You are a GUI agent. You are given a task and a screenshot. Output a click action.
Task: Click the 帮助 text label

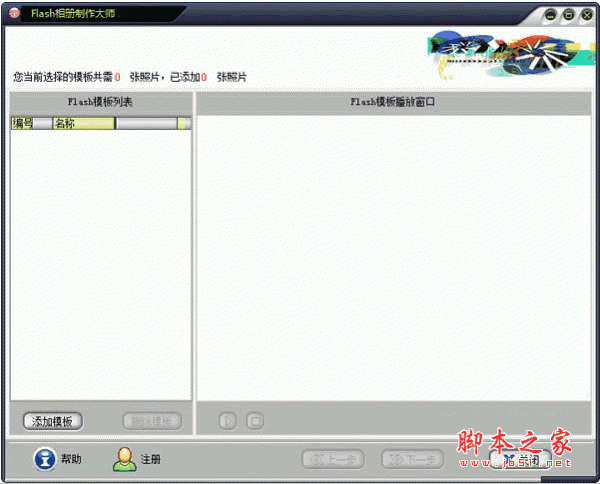click(72, 459)
